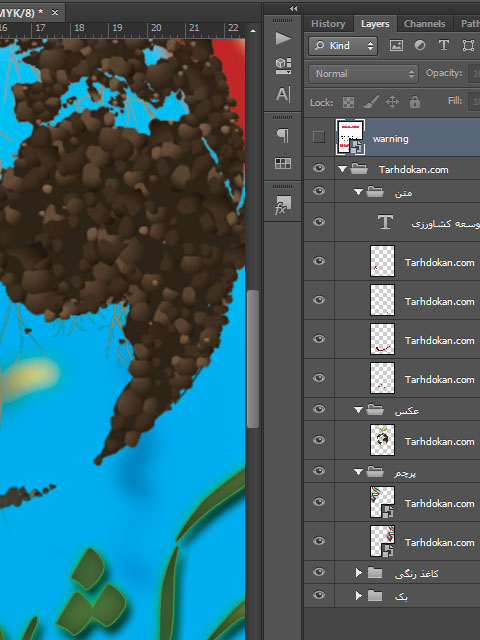Switch to the Channels tab

424,24
